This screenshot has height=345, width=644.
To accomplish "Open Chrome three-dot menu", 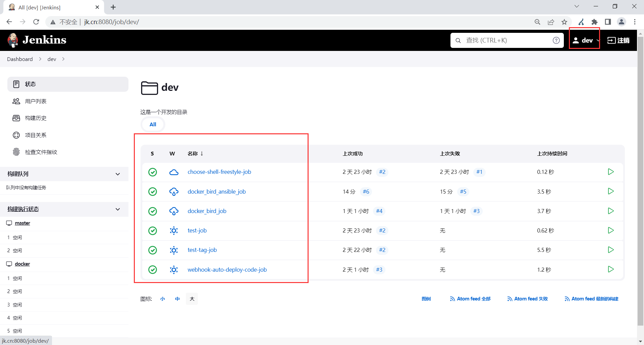I will (x=635, y=22).
